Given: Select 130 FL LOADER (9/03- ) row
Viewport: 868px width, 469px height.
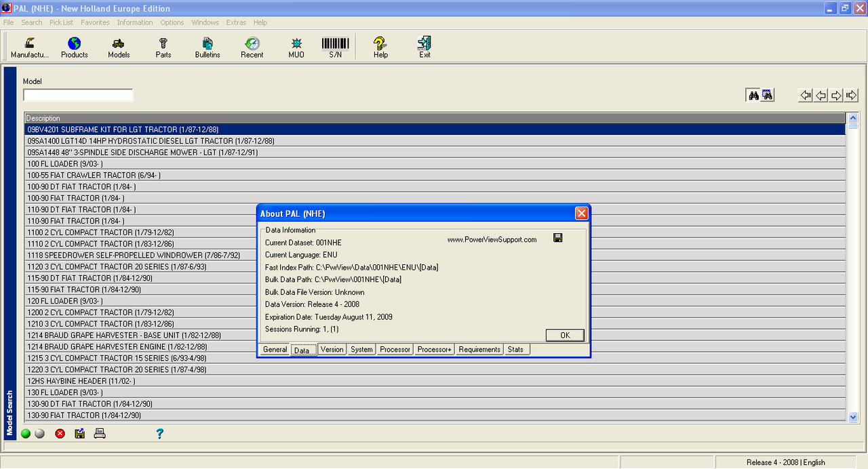Looking at the screenshot, I should (435, 392).
